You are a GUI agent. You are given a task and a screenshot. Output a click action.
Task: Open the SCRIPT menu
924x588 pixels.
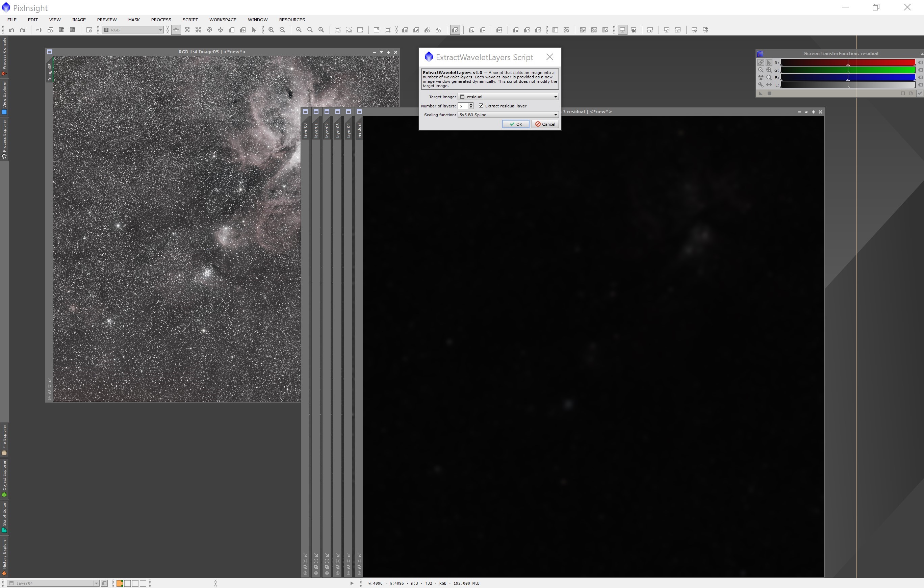coord(190,20)
